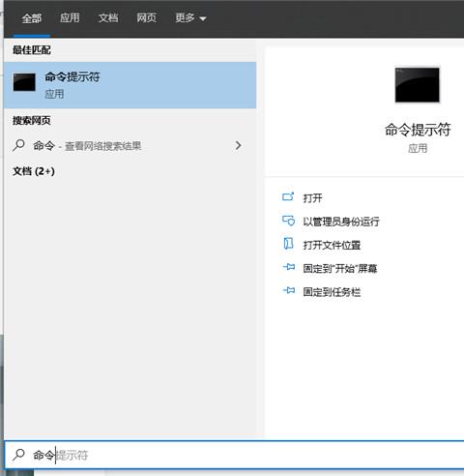Click the search box magnifier icon
Screen dimensions: 464x476
(18, 455)
